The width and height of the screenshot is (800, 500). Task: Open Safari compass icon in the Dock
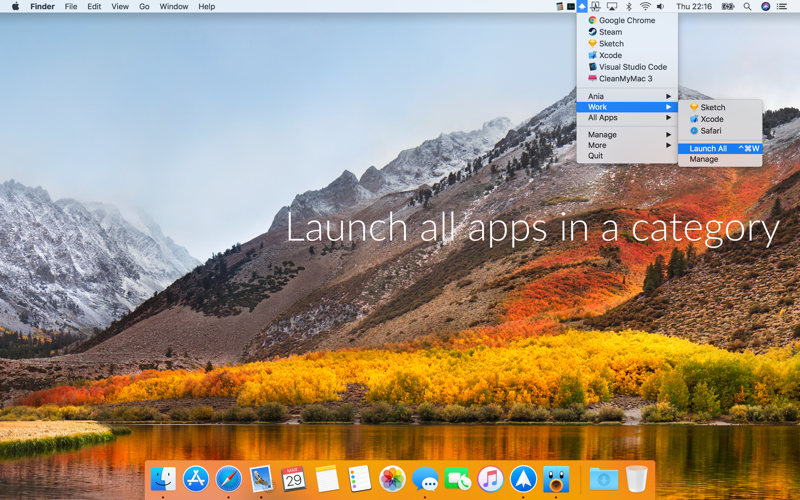[x=229, y=479]
